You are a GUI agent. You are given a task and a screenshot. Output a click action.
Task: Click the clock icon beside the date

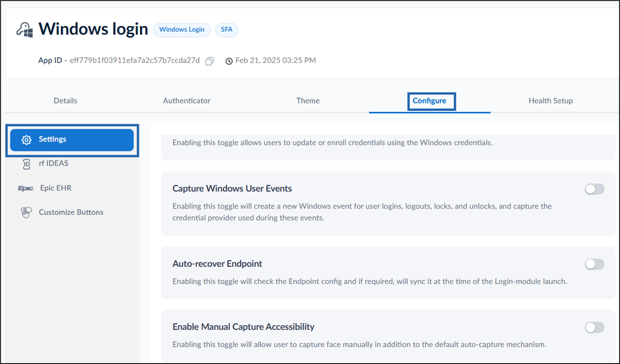click(x=229, y=61)
